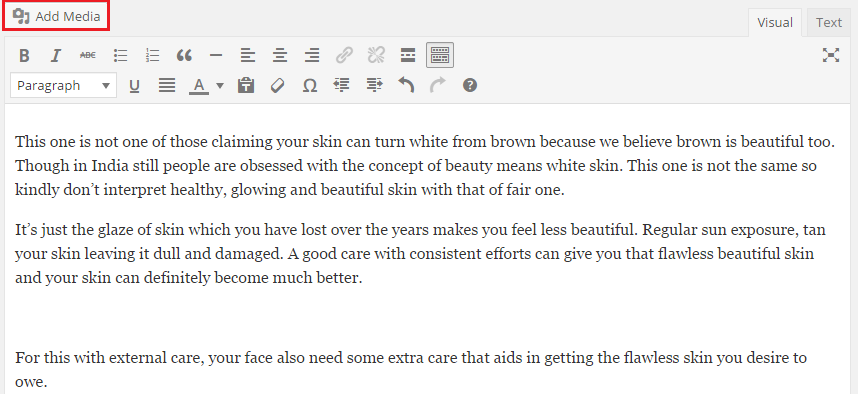Open the special character omega picker
Screen dimensions: 858x394
[x=310, y=85]
